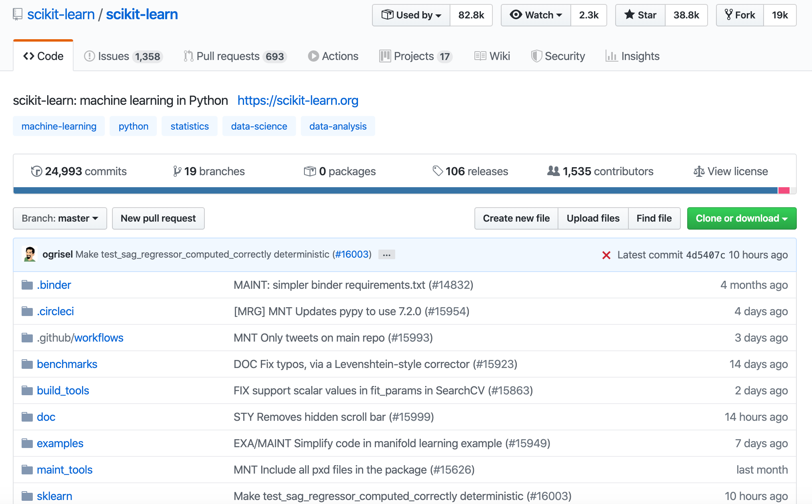Select the data-analysis topic tag

pyautogui.click(x=338, y=126)
